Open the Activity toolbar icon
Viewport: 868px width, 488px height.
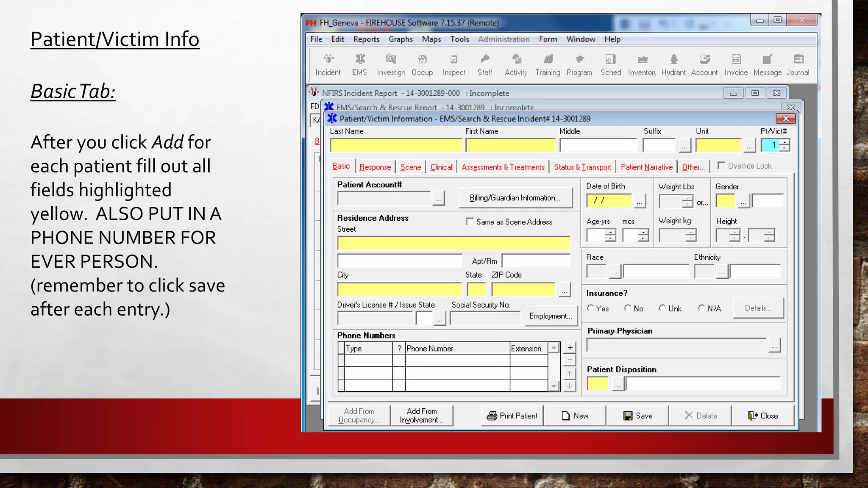click(x=516, y=65)
